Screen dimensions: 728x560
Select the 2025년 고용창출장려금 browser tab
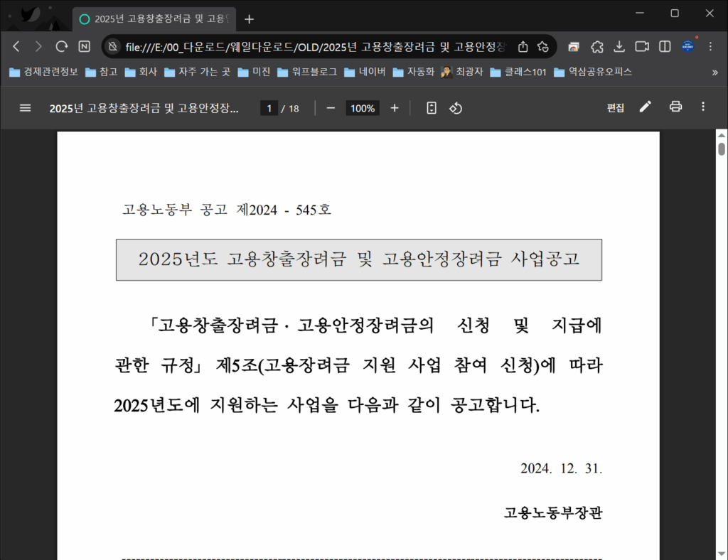154,19
